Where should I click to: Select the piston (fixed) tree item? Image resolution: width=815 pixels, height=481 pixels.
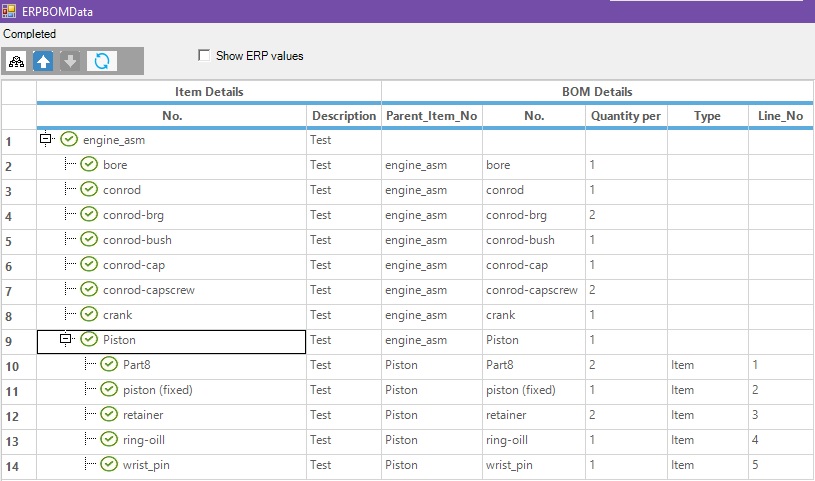point(157,390)
